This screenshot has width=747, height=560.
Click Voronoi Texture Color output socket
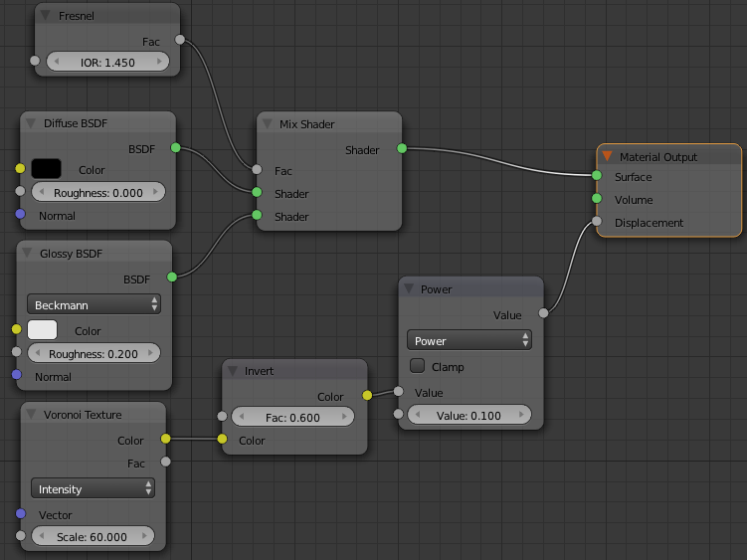click(x=165, y=439)
